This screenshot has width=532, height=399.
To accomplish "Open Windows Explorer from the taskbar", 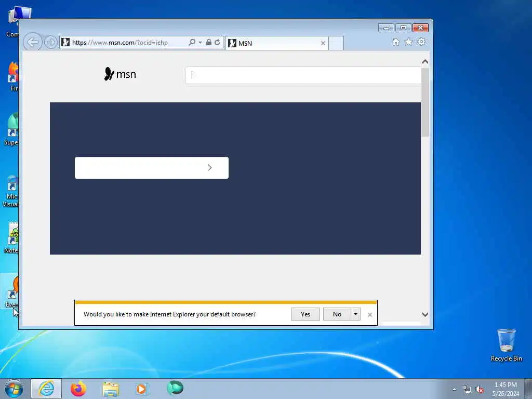I will [111, 389].
